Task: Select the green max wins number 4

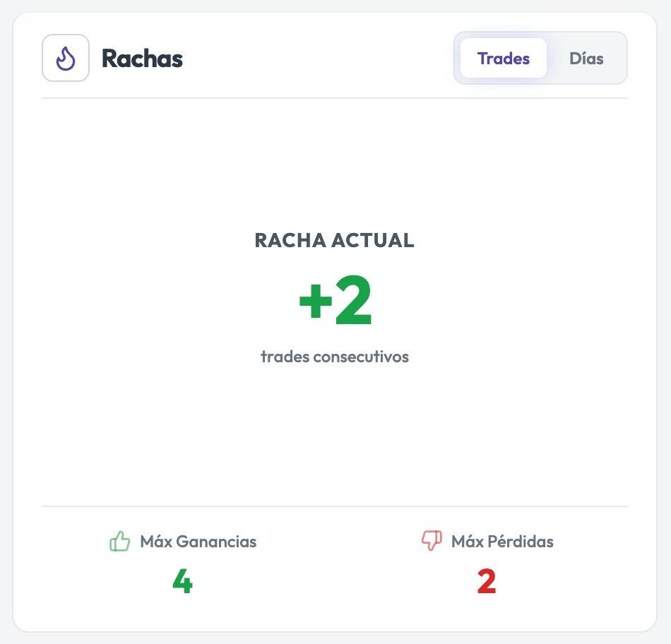Action: 183,581
